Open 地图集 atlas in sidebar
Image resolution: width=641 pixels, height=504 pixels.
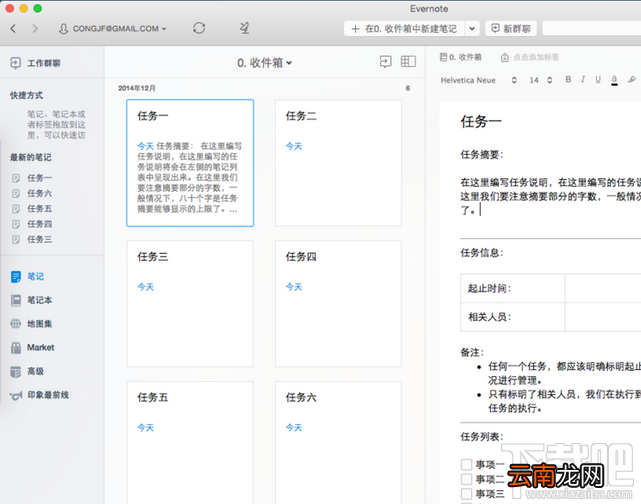pyautogui.click(x=40, y=324)
